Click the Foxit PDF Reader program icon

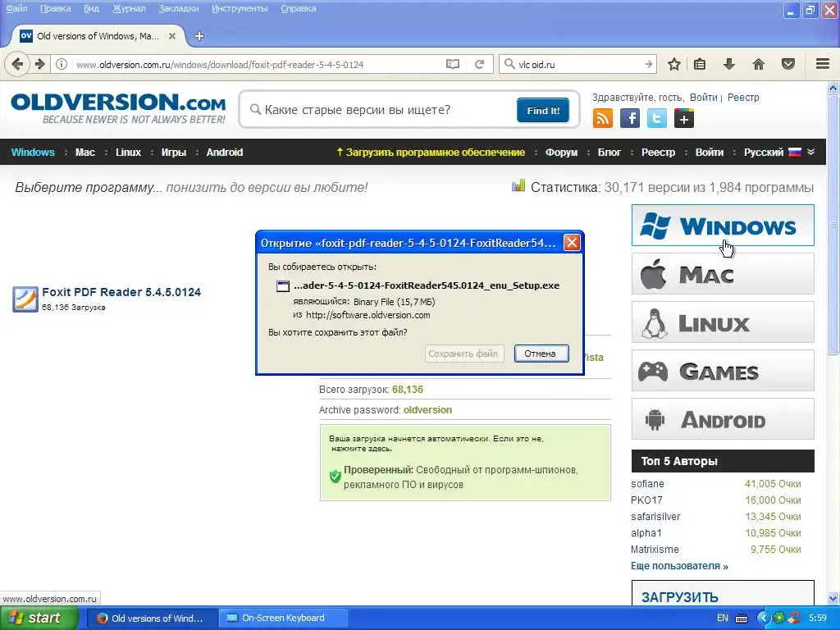[x=25, y=299]
